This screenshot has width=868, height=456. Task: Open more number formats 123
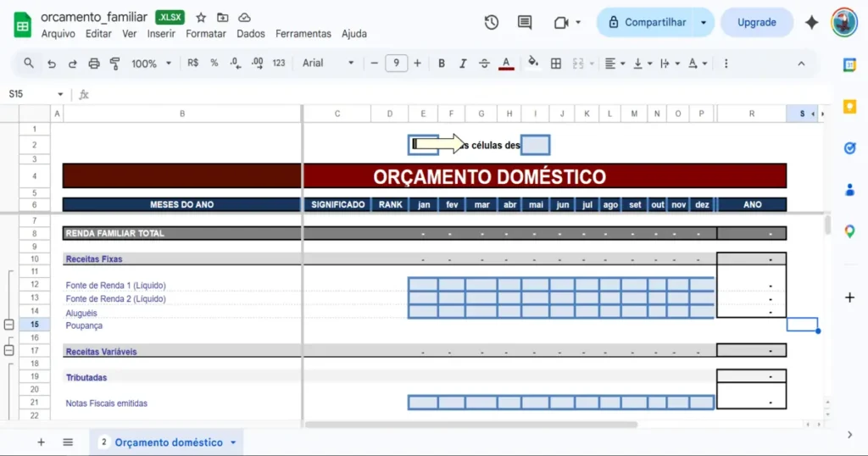click(x=278, y=63)
